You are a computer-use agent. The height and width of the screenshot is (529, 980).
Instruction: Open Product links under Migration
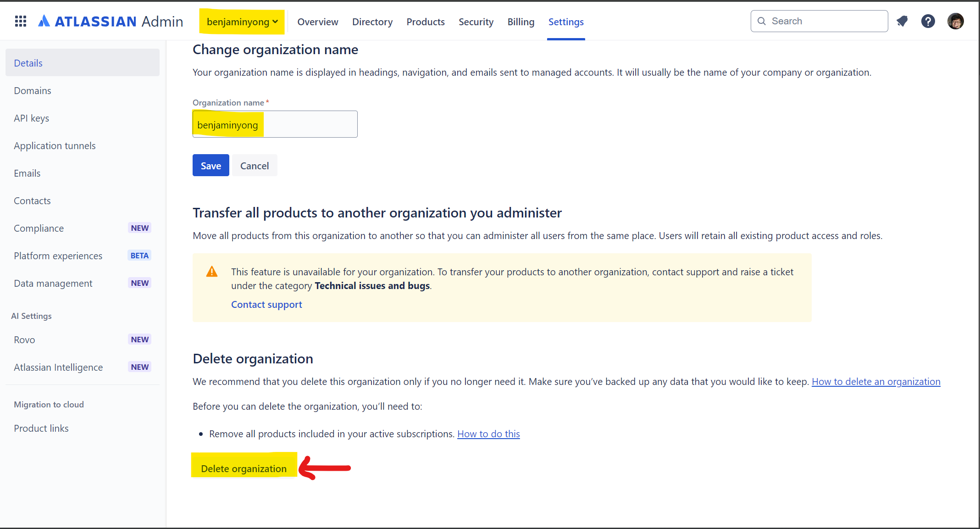pyautogui.click(x=83, y=428)
